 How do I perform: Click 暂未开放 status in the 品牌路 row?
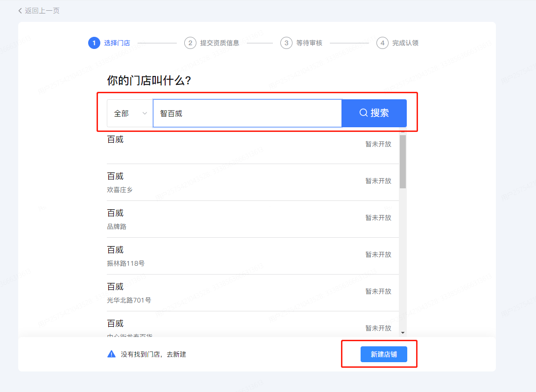pyautogui.click(x=378, y=218)
